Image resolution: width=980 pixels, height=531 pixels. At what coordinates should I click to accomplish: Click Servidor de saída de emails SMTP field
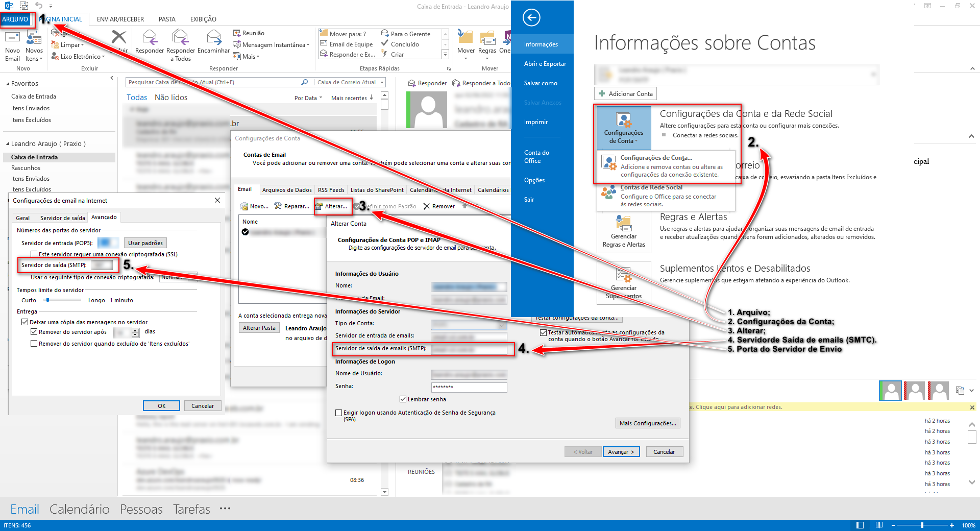469,349
